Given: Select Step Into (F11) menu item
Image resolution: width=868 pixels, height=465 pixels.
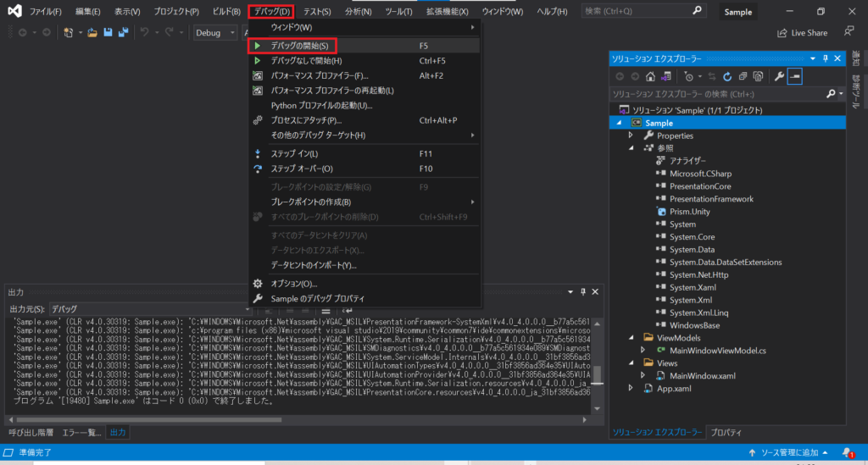Looking at the screenshot, I should [364, 153].
